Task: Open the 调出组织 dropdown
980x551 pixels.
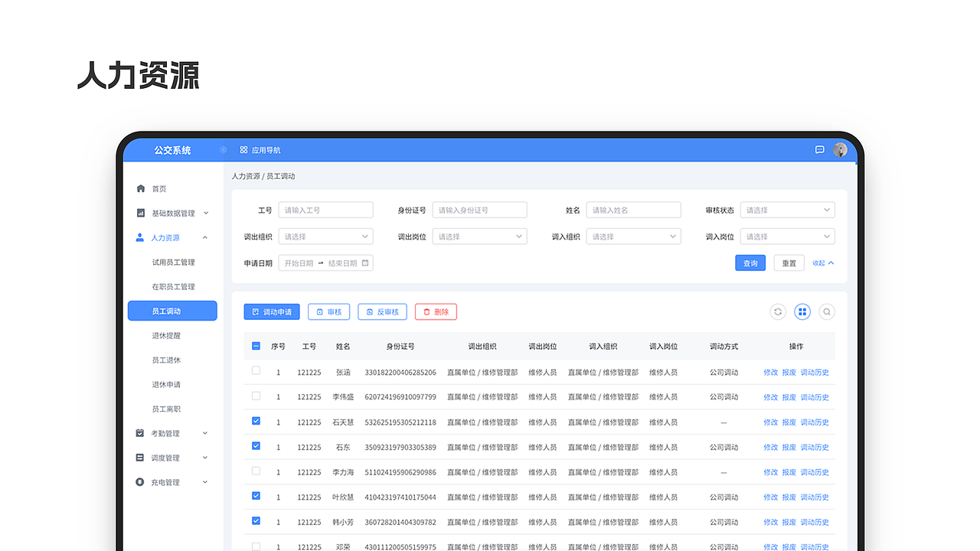Action: [325, 236]
